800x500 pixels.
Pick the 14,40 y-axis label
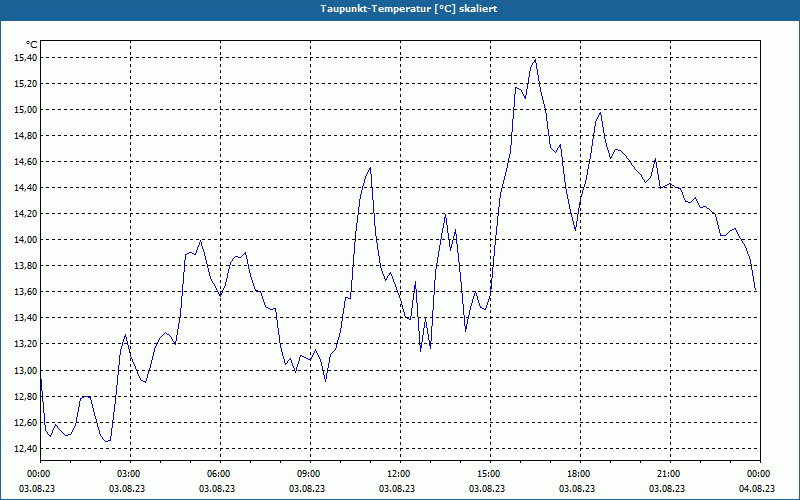click(26, 188)
